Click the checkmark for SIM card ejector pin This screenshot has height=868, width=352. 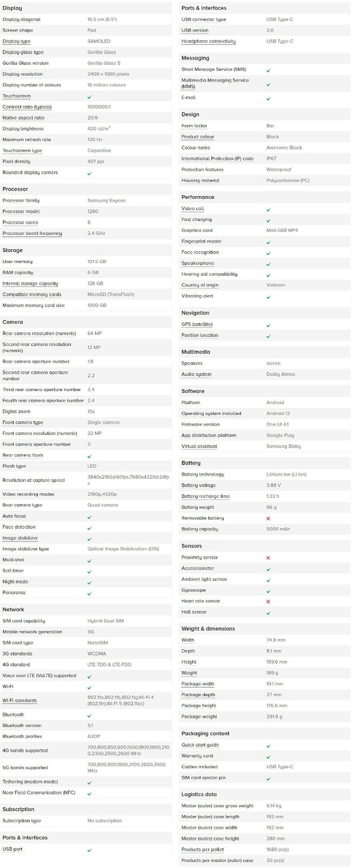(268, 778)
